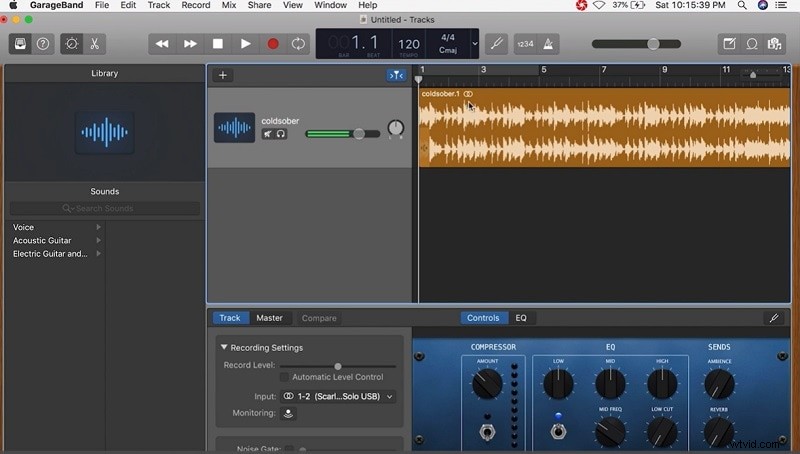Open the Media Browser button
Image resolution: width=800 pixels, height=454 pixels.
(774, 44)
